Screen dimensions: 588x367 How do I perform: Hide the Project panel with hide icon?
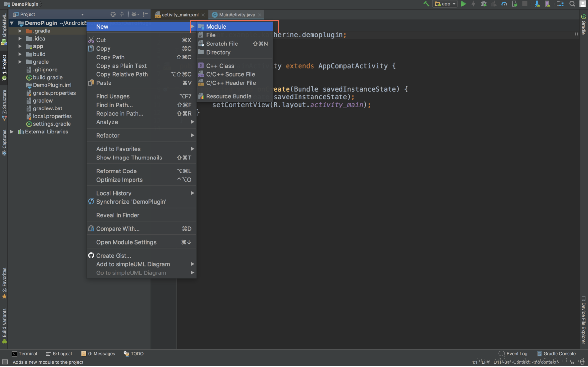145,14
